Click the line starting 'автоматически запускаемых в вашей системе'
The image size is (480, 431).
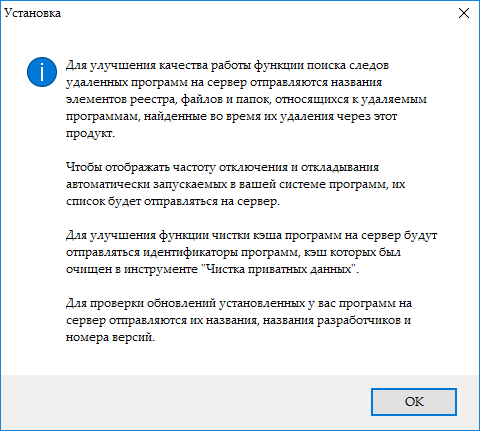235,184
